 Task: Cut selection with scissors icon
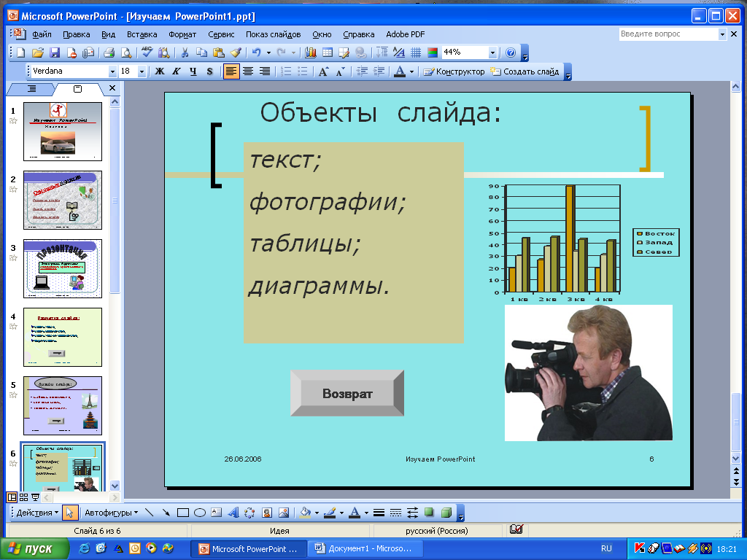pyautogui.click(x=185, y=52)
